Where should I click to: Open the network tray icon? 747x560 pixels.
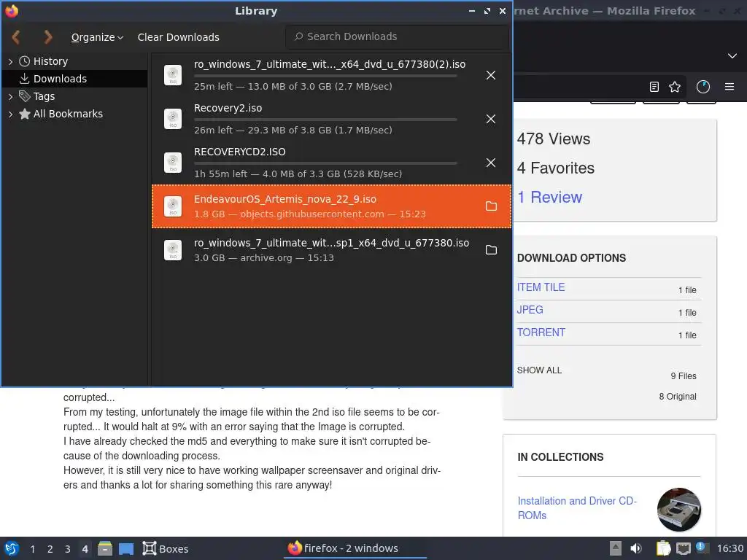[x=683, y=548]
